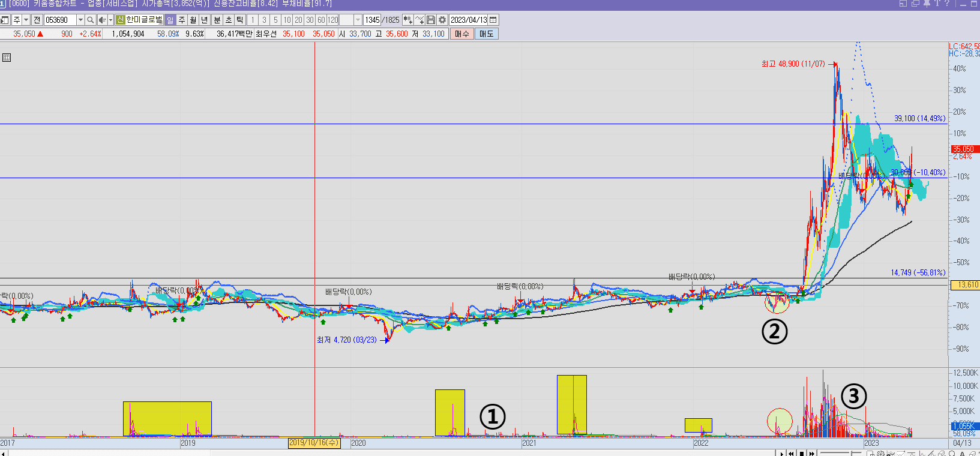Click the speaker sound alert icon
This screenshot has height=456, width=980.
click(101, 20)
